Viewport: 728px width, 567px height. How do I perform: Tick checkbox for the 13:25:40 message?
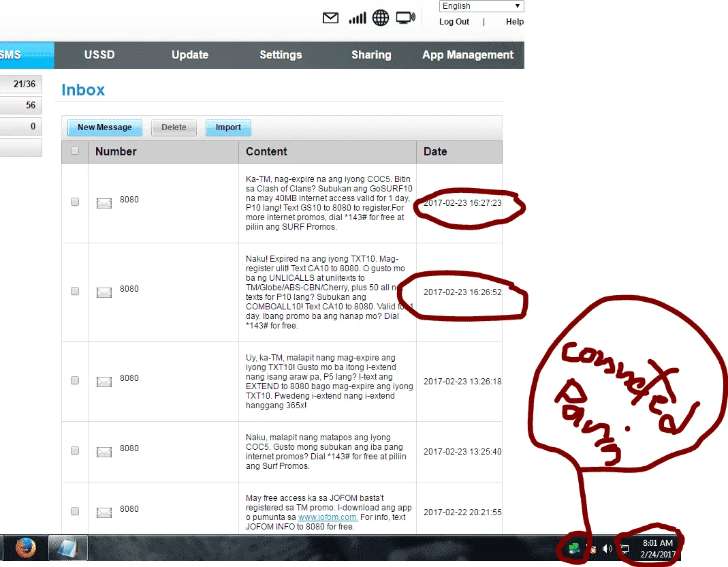(x=75, y=450)
